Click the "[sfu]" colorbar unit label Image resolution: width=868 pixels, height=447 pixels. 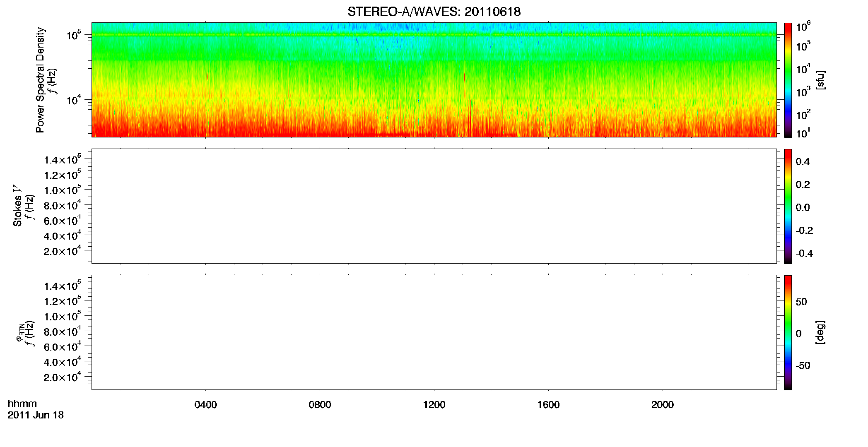[820, 80]
